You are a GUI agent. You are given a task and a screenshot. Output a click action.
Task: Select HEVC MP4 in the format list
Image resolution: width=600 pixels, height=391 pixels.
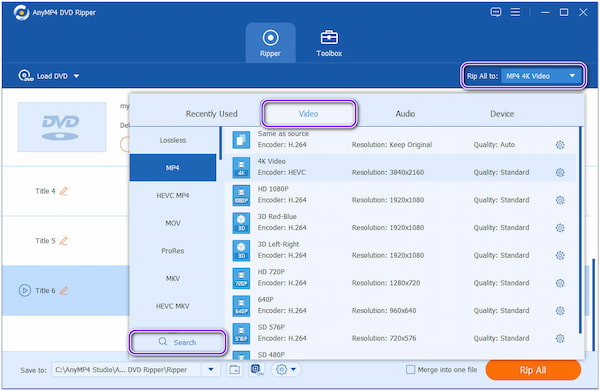173,196
